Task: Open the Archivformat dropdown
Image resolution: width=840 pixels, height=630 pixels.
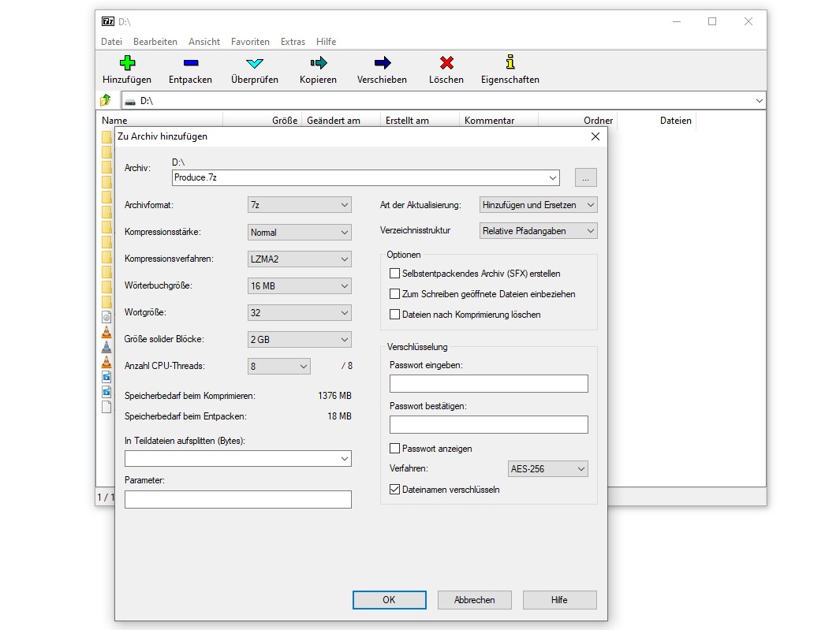Action: pos(300,205)
